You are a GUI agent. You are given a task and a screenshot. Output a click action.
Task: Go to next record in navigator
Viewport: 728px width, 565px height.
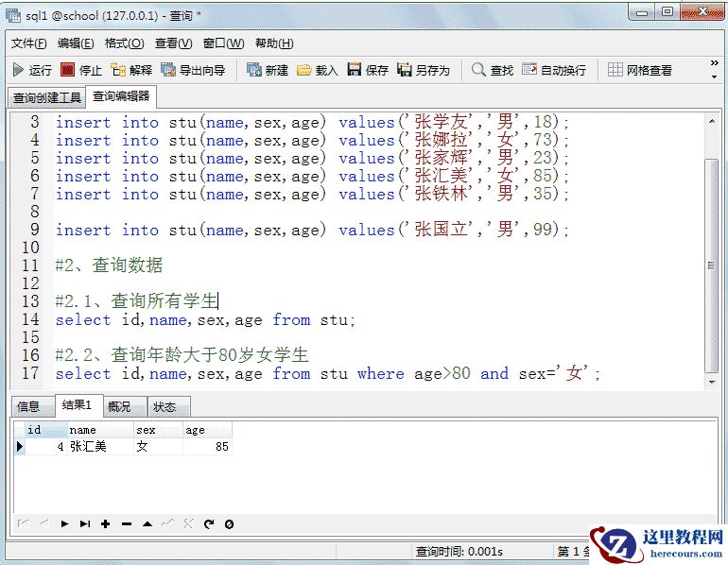pyautogui.click(x=64, y=523)
